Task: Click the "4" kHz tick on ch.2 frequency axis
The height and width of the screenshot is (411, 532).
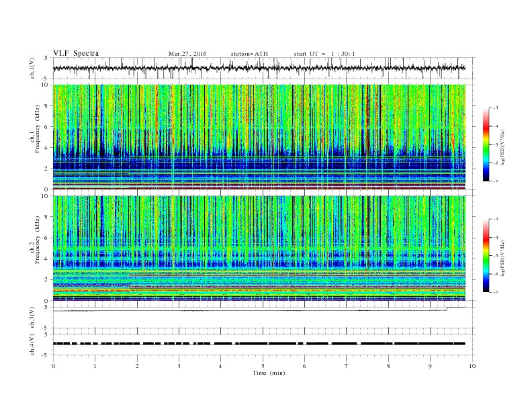Action: point(47,259)
